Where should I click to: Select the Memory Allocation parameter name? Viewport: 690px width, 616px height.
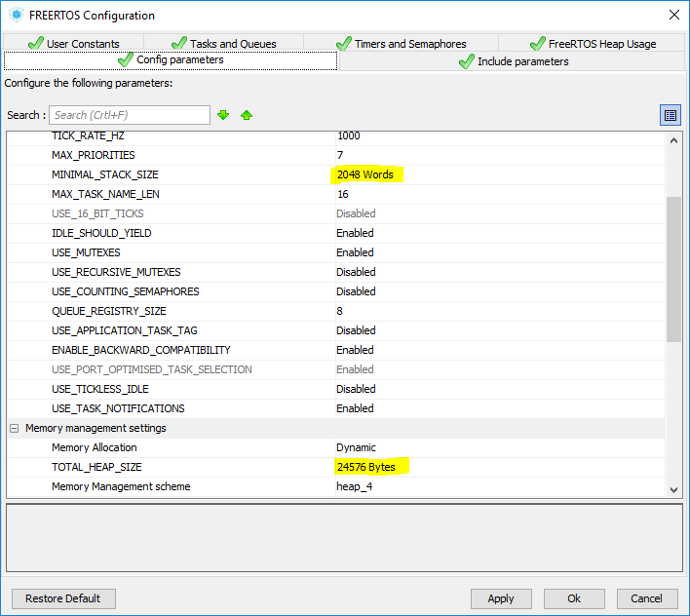(95, 447)
